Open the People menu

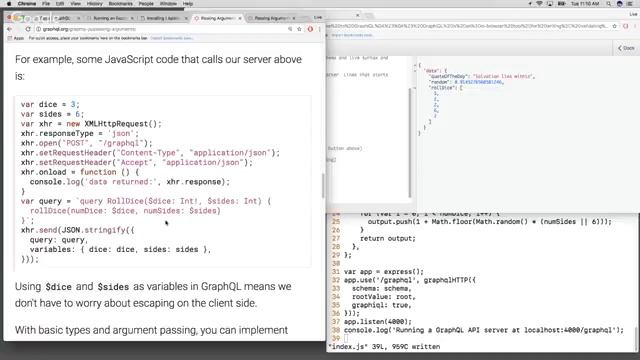(x=146, y=4)
